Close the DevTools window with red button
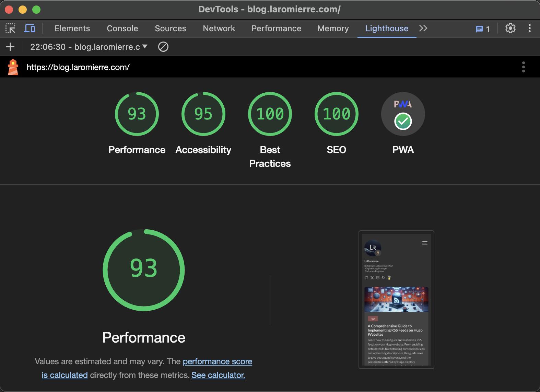 pos(9,10)
